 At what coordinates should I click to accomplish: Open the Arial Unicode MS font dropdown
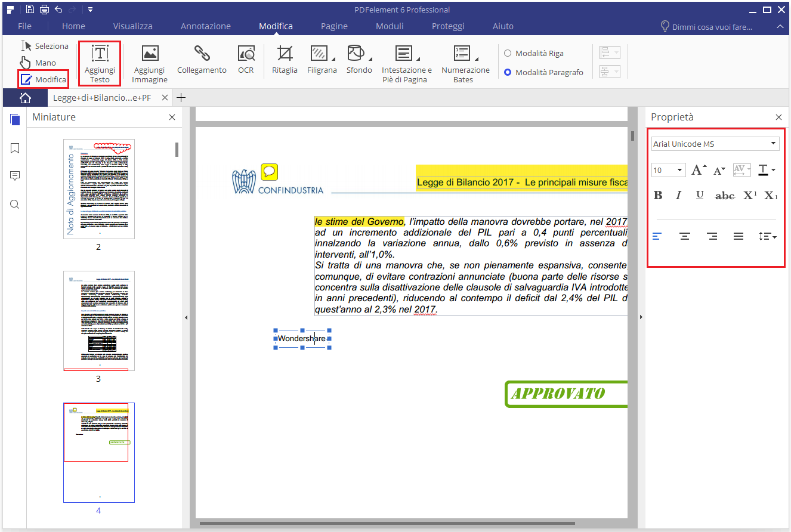pyautogui.click(x=715, y=143)
